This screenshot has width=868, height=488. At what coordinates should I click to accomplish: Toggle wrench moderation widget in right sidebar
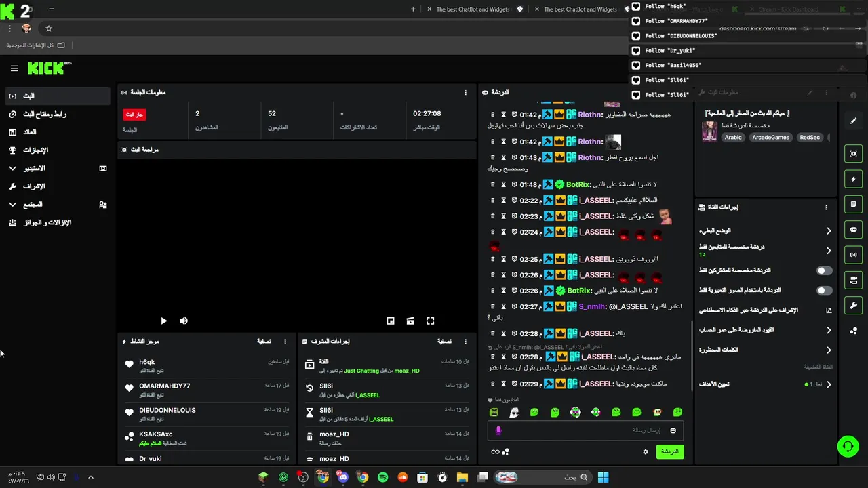[x=854, y=305]
